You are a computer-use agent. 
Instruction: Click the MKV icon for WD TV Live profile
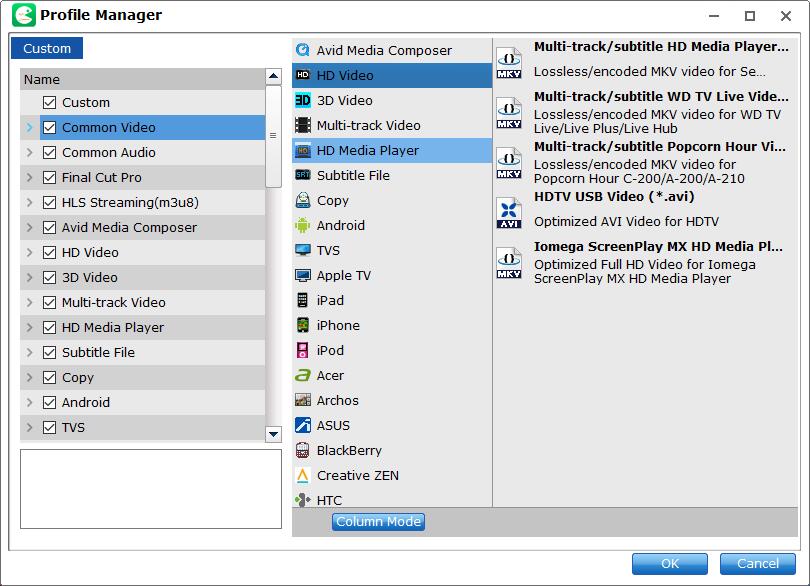pos(509,113)
